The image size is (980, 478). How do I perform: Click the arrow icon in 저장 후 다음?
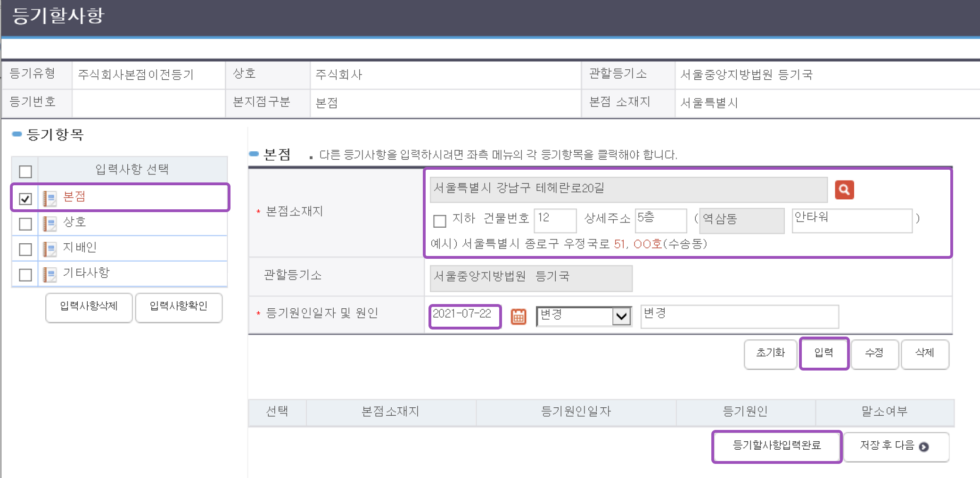pos(924,447)
